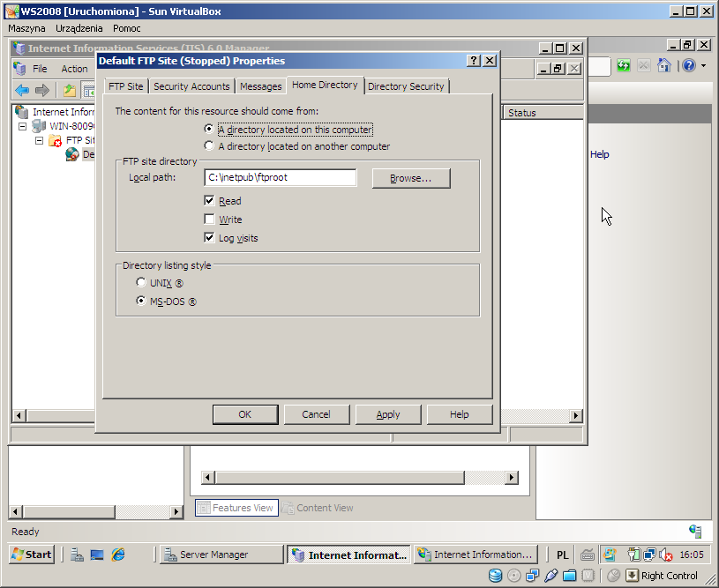Open the Messages tab
Screen dimensions: 719x588
261,86
